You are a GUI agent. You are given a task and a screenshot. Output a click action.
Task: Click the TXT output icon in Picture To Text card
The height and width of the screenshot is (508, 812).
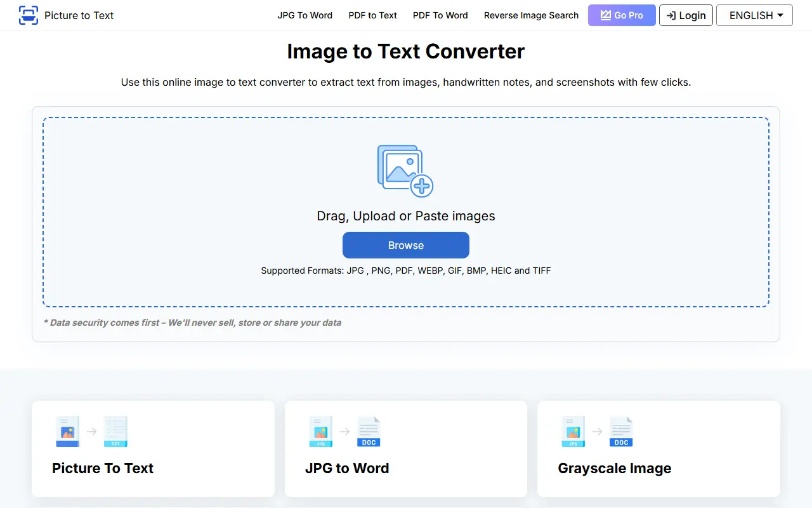(115, 431)
